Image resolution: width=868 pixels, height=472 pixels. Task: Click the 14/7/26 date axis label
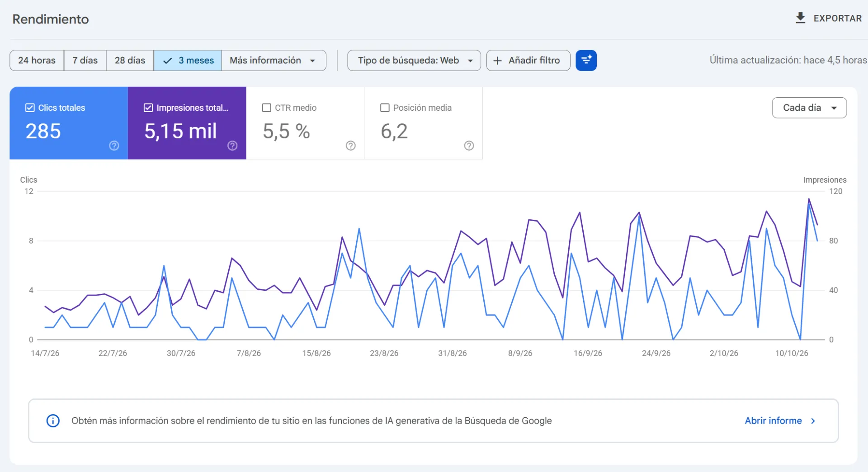(x=45, y=353)
